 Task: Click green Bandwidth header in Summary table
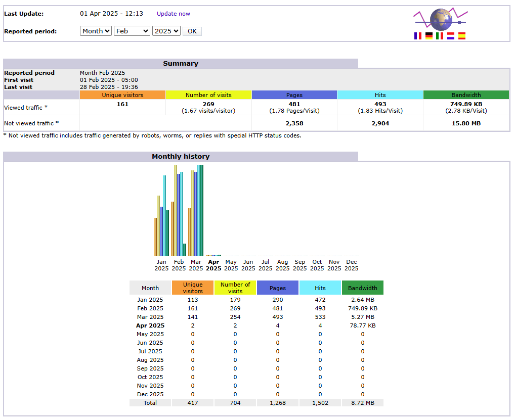click(466, 95)
